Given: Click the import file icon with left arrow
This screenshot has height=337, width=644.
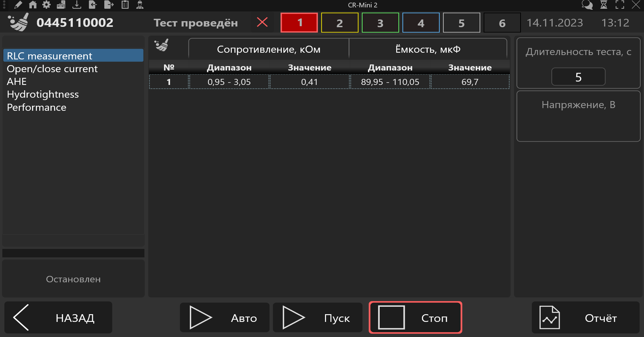Looking at the screenshot, I should point(93,5).
